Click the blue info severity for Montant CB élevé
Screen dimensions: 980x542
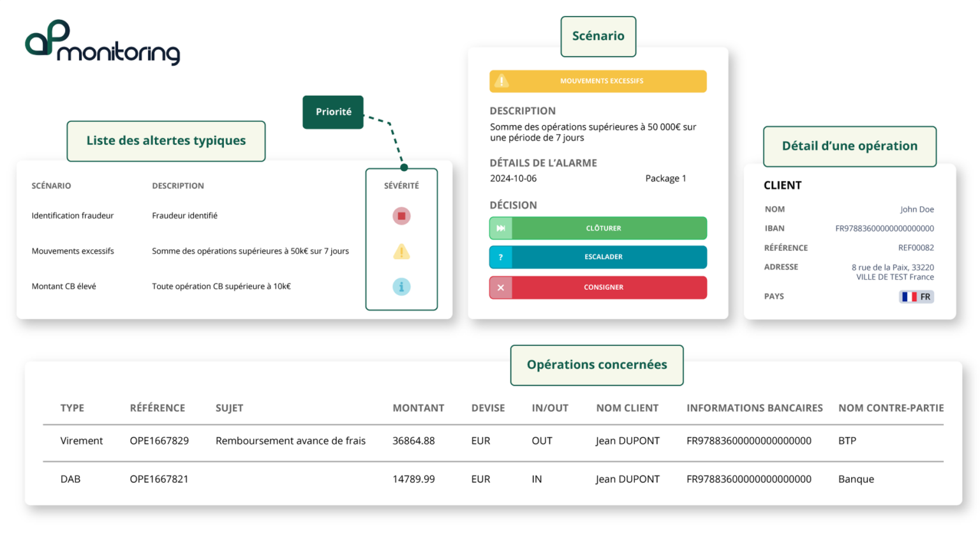pos(401,287)
